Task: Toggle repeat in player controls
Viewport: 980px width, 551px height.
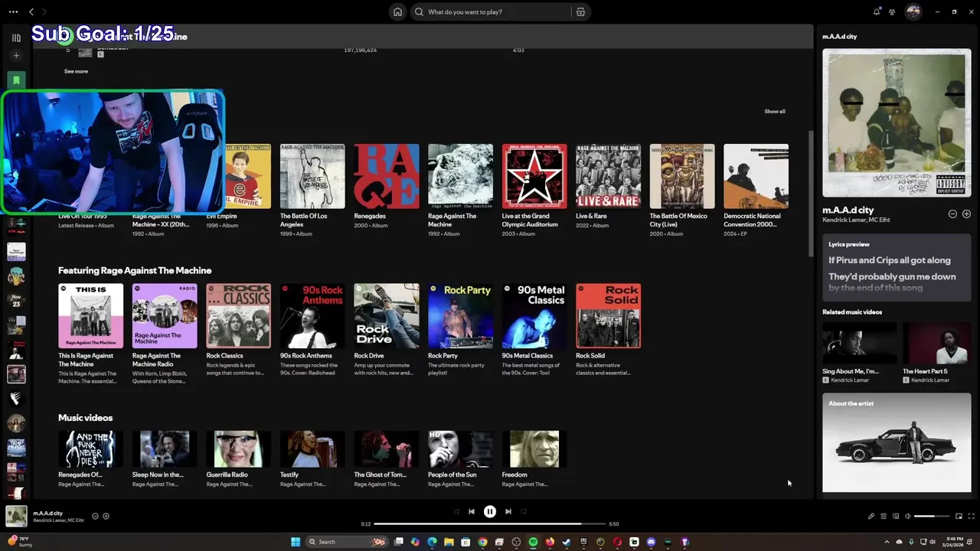Action: pos(524,511)
